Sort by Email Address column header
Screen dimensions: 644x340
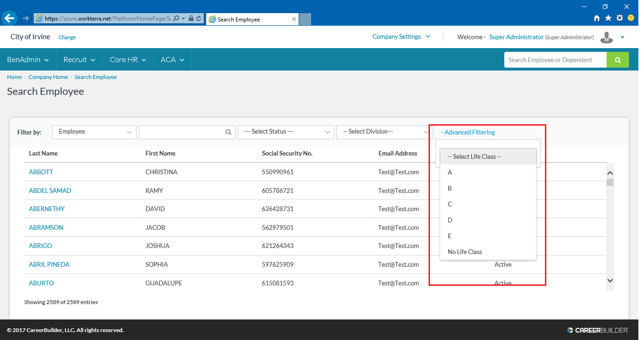pyautogui.click(x=398, y=153)
